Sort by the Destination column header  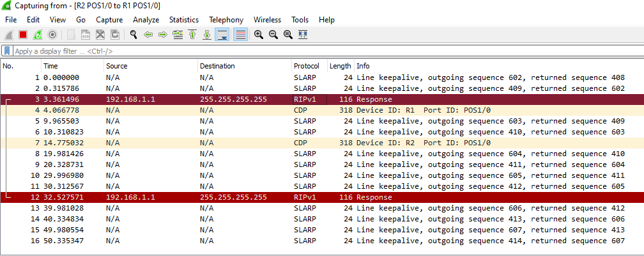coord(244,66)
